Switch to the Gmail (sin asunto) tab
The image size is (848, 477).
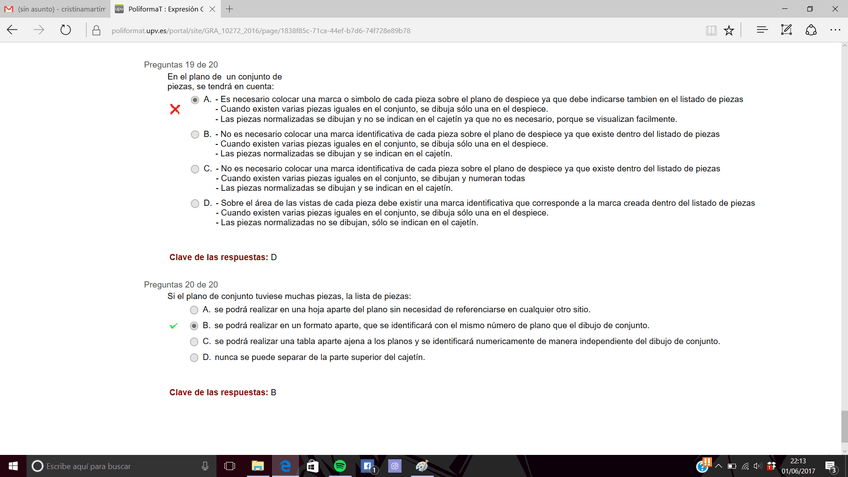pos(55,9)
